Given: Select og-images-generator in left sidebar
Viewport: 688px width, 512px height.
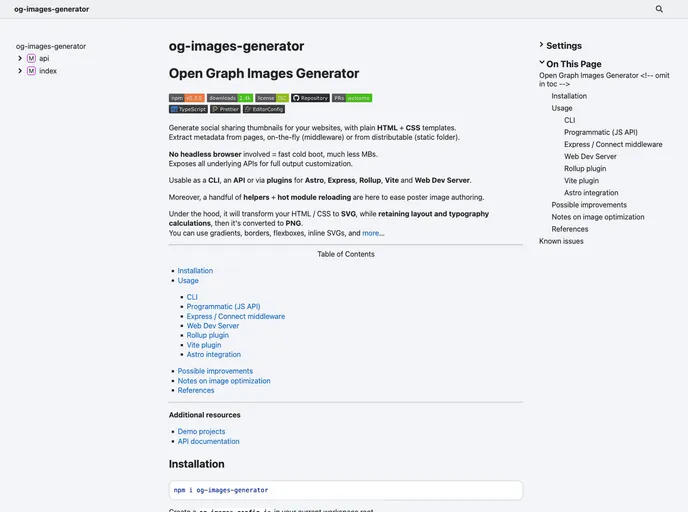Looking at the screenshot, I should click(51, 46).
